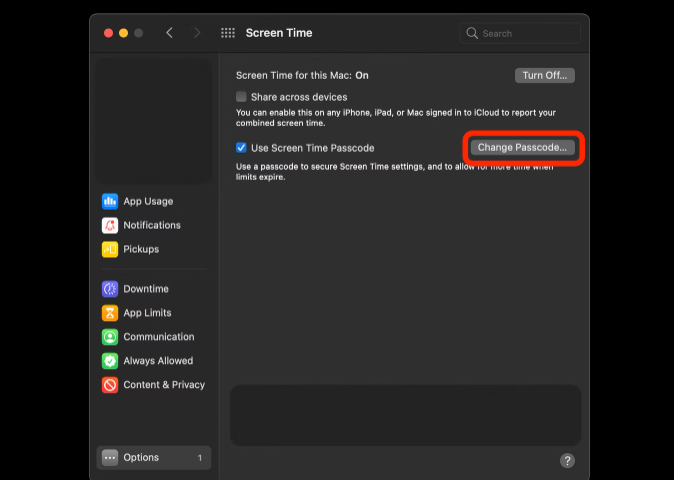
Task: Click the Options label in sidebar
Action: (141, 458)
